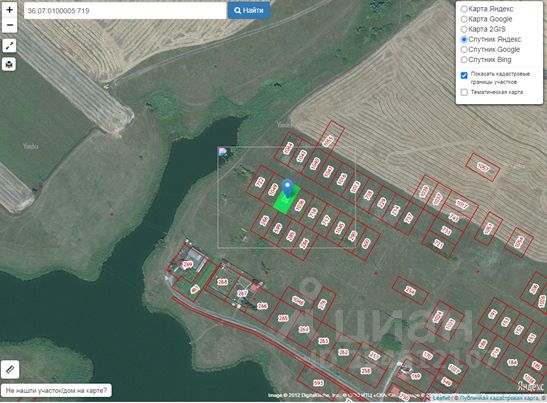Image resolution: width=547 pixels, height=403 pixels.
Task: Click 'Не нашли участок/дом на карте?' button
Action: [57, 390]
